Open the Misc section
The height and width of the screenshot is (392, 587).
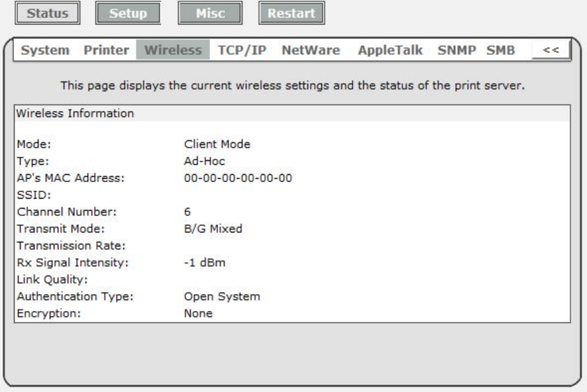(210, 13)
